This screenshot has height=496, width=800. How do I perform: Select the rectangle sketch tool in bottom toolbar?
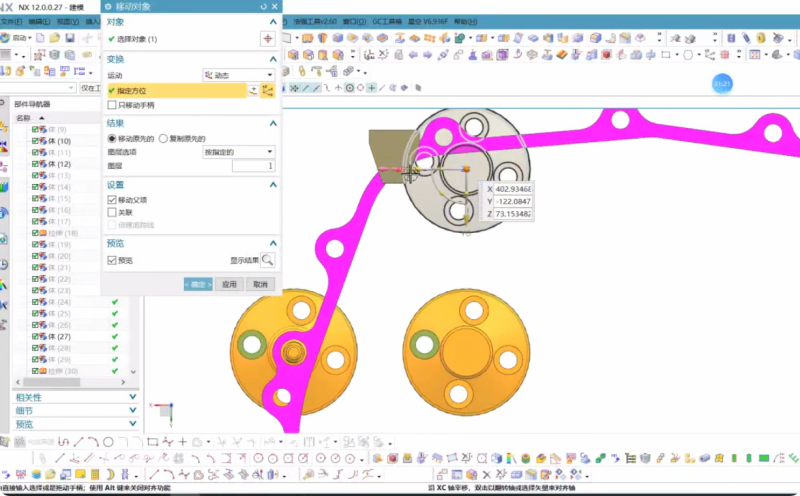(152, 441)
